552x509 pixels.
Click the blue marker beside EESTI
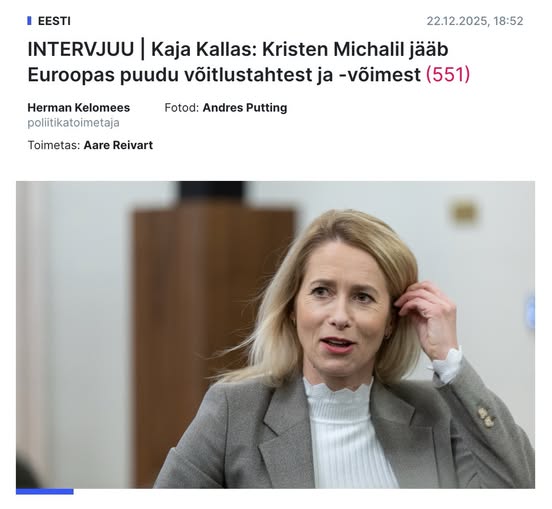click(29, 21)
